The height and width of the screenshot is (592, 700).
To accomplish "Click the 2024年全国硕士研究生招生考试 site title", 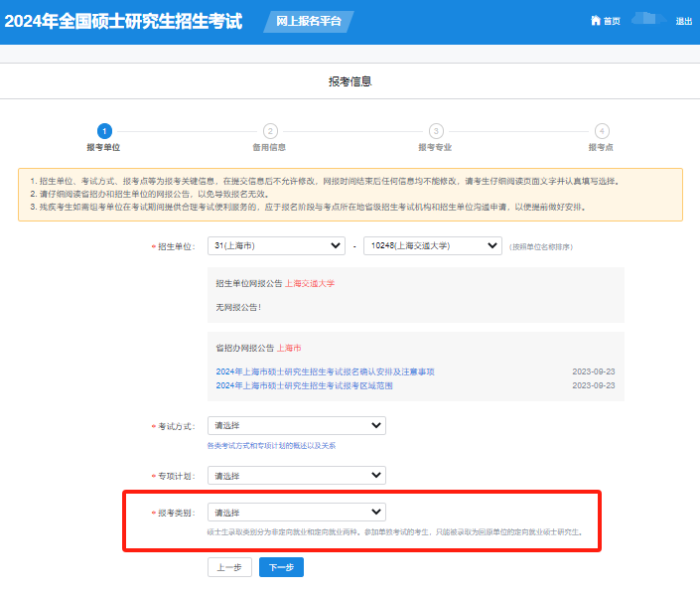I will tap(123, 21).
